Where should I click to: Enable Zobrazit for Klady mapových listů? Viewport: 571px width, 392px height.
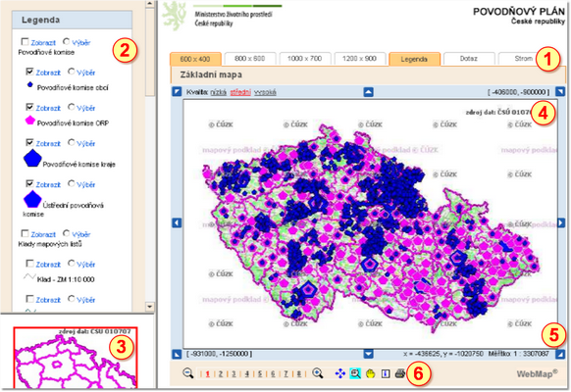[x=25, y=233]
